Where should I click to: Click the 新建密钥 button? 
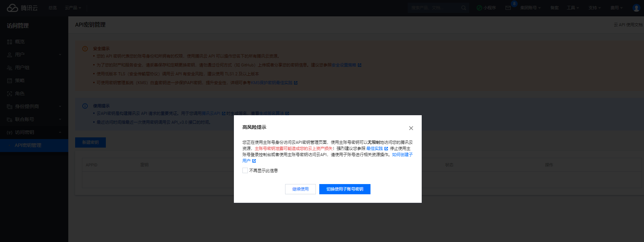[x=90, y=142]
